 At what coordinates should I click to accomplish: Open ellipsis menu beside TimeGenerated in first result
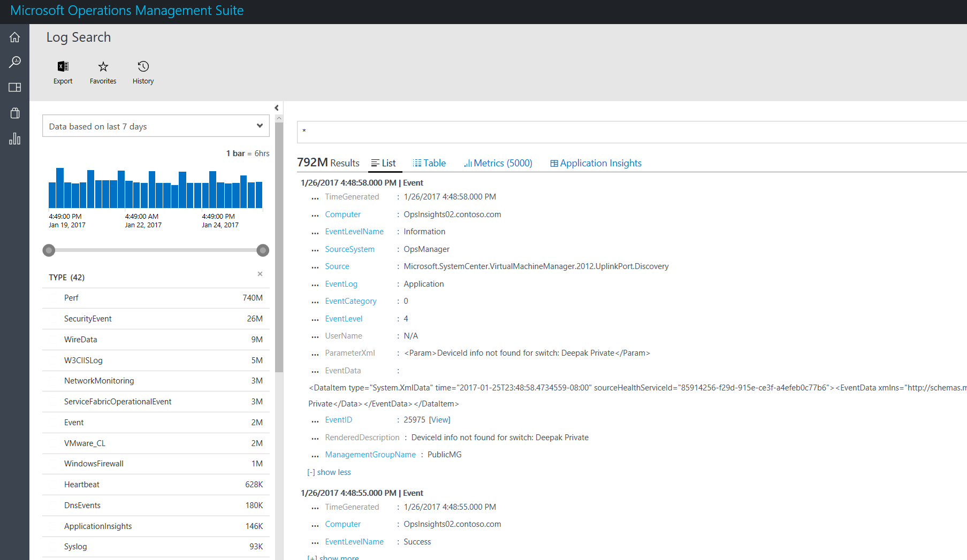315,198
